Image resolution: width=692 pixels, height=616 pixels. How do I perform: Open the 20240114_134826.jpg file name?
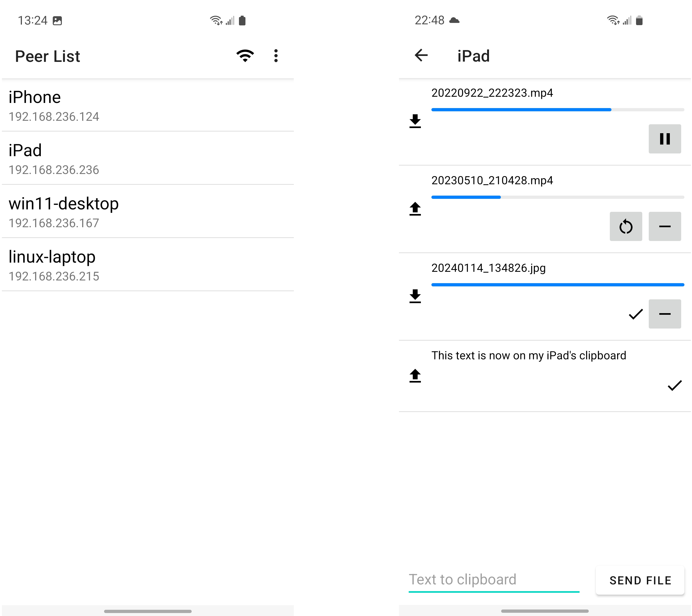coord(488,268)
